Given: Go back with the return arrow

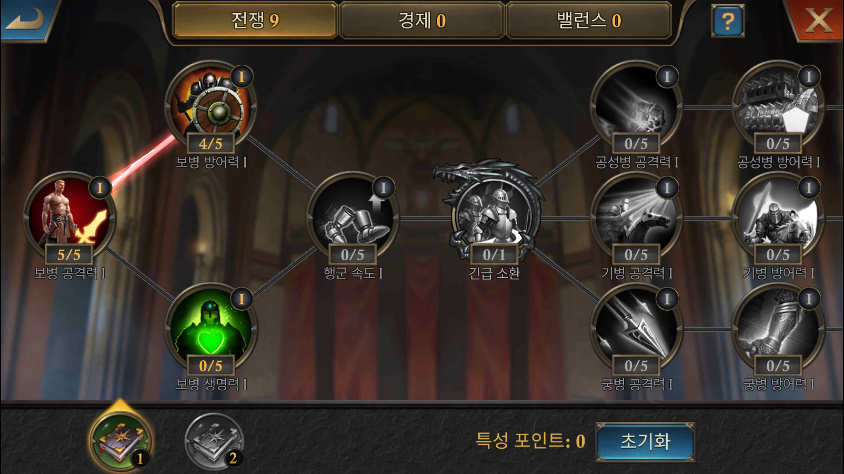Looking at the screenshot, I should (x=27, y=19).
